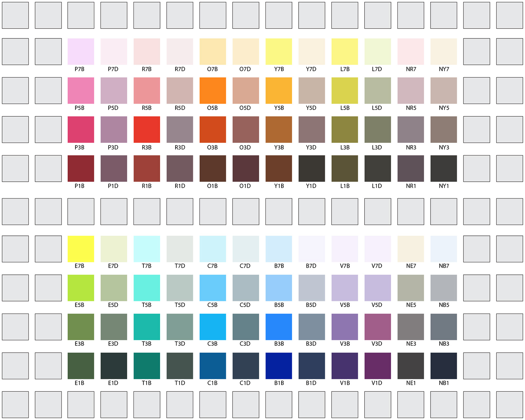Select the E7B bright yellow swatch

(81, 249)
